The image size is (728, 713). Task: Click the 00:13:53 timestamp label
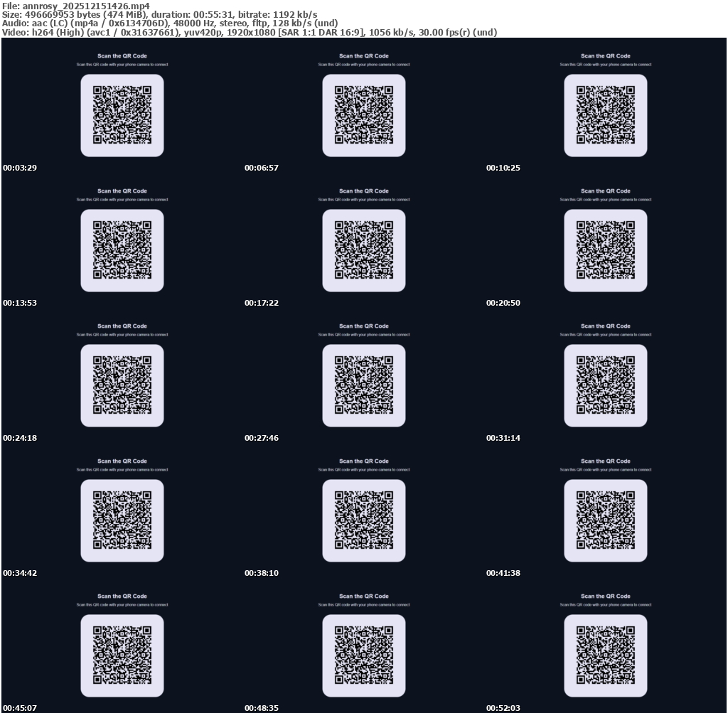20,303
